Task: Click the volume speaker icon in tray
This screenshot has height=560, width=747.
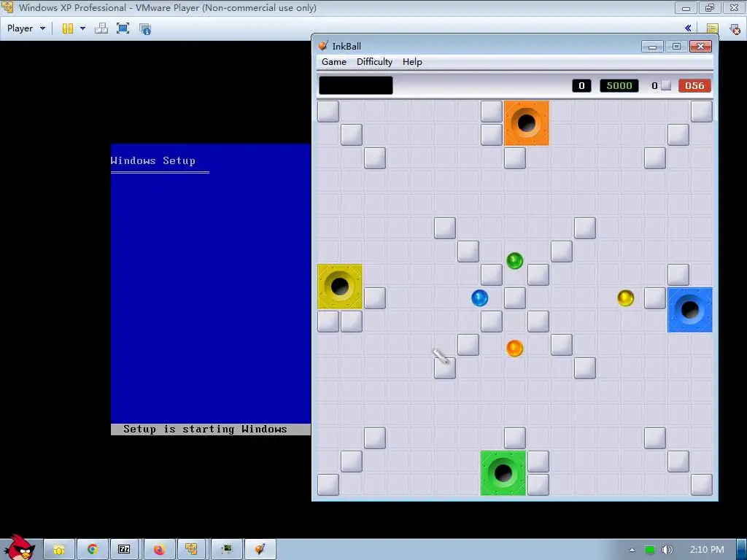Action: [x=667, y=550]
